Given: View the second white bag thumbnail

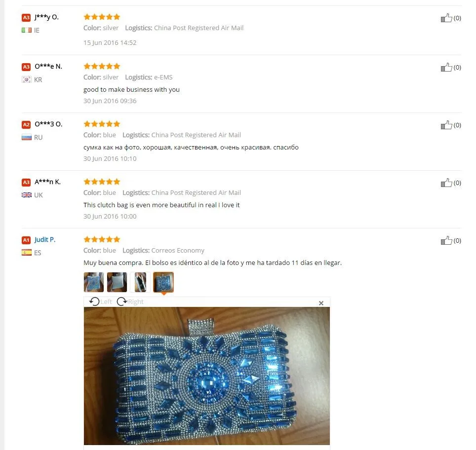Looking at the screenshot, I should [117, 282].
